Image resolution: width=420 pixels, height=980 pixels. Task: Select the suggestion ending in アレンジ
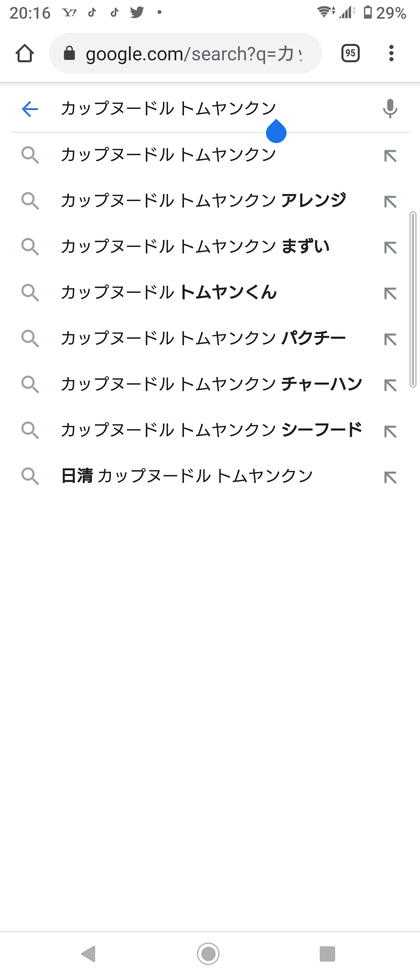point(203,201)
